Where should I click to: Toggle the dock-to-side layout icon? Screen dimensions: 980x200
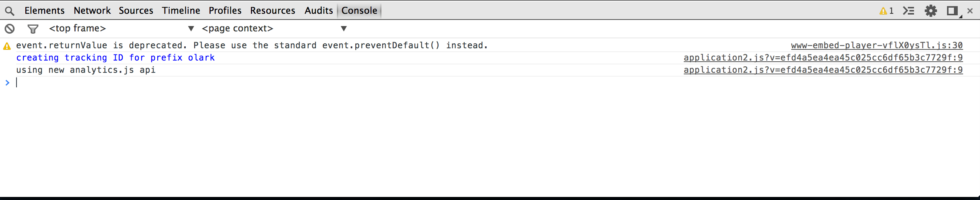point(952,11)
